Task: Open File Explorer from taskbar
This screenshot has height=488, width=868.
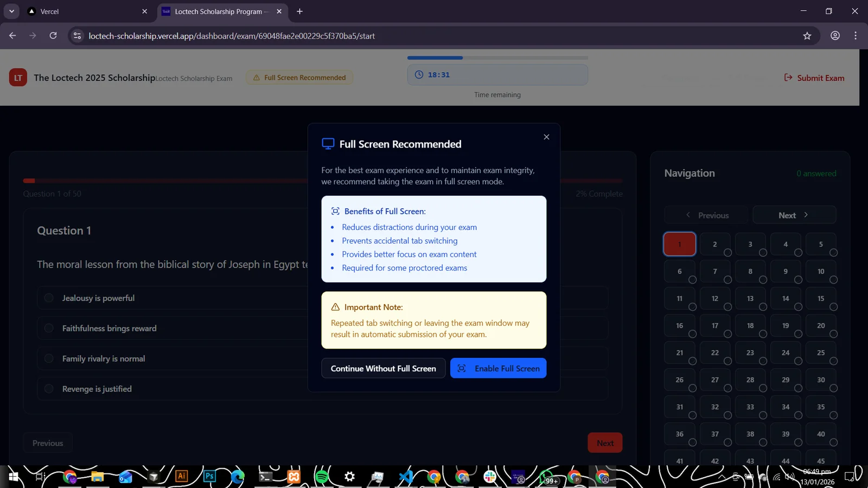Action: (x=98, y=477)
